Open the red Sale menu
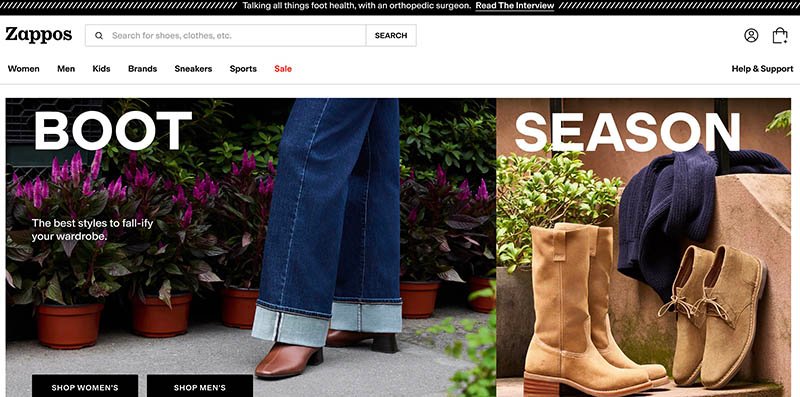 283,69
